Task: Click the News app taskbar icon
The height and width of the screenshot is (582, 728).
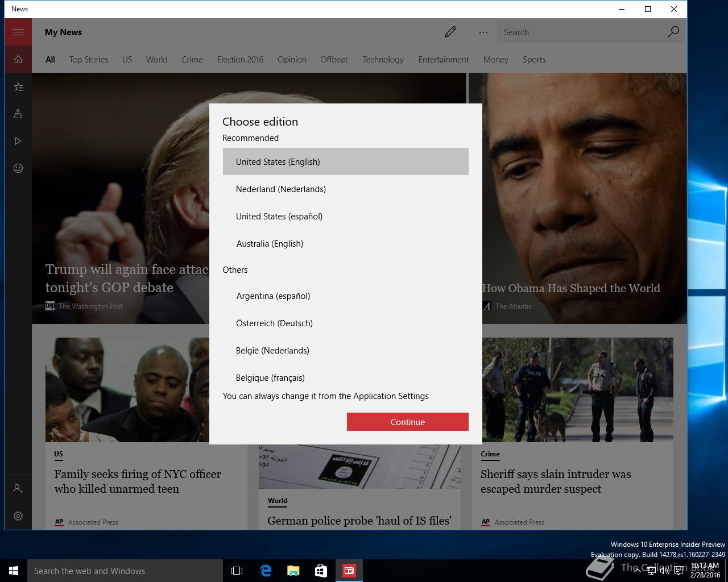Action: (349, 571)
